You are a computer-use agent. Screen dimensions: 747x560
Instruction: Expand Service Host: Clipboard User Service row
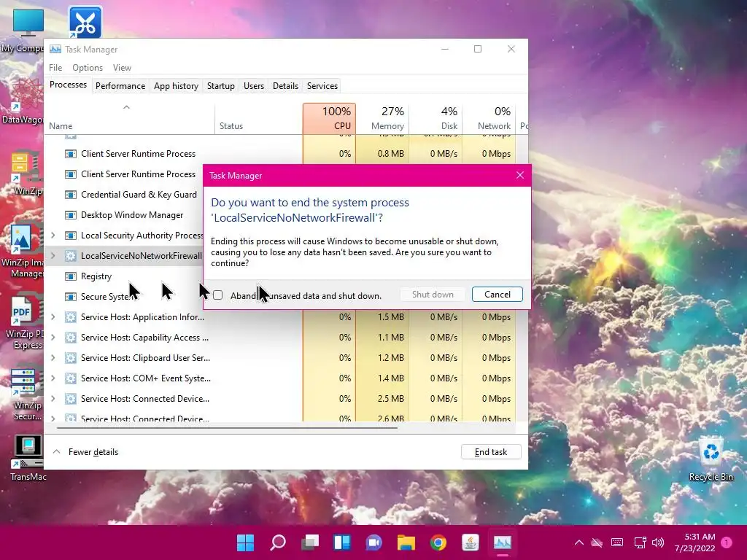tap(53, 357)
